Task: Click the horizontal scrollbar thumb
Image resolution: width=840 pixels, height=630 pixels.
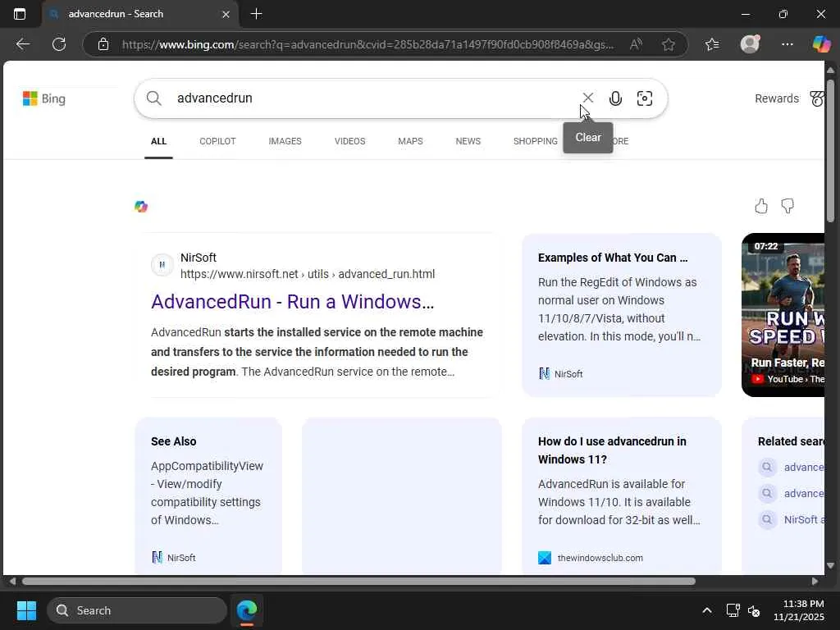Action: point(358,582)
